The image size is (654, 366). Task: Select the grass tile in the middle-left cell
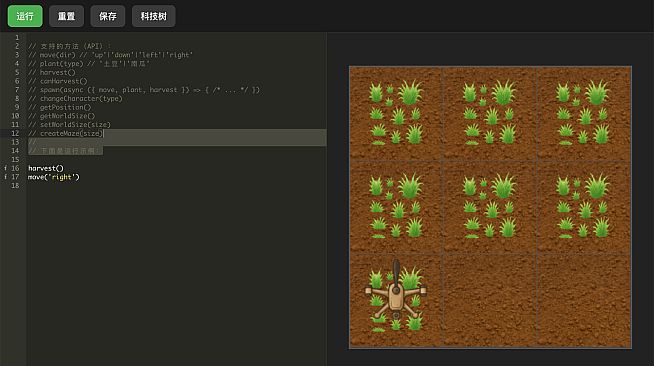tap(396, 207)
